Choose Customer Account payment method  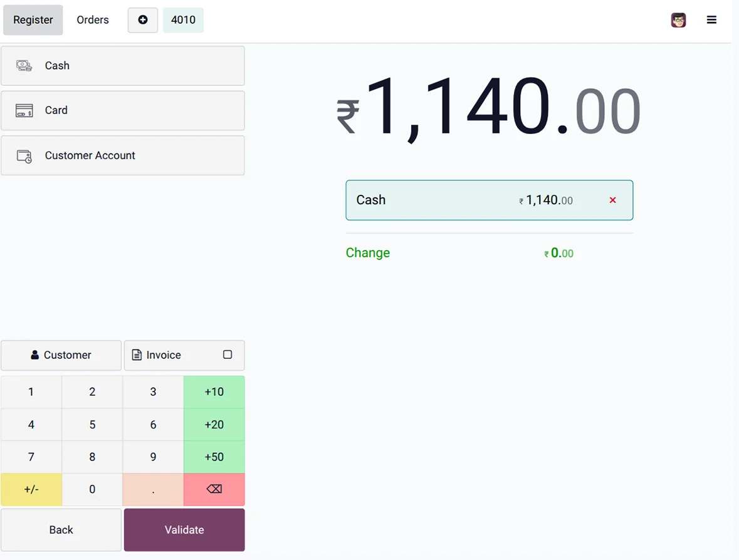[122, 155]
